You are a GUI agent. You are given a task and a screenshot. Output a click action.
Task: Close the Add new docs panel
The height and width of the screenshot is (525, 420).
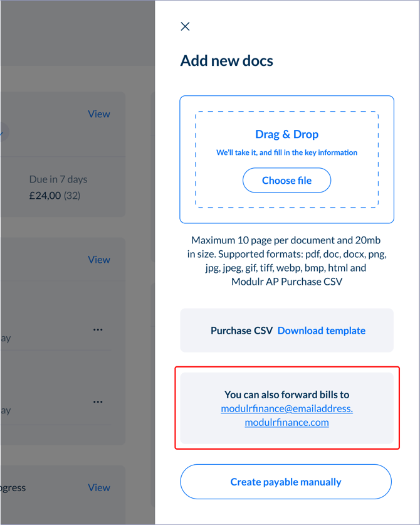click(x=185, y=26)
